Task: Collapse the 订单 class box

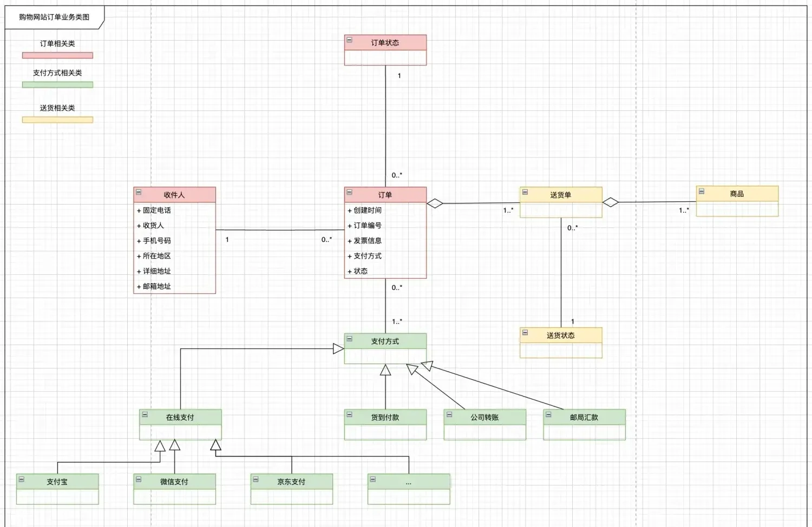Action: (349, 192)
